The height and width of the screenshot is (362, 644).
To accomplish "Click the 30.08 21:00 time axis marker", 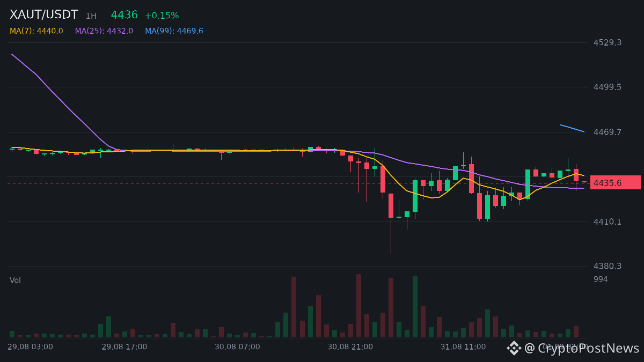I will tap(350, 347).
